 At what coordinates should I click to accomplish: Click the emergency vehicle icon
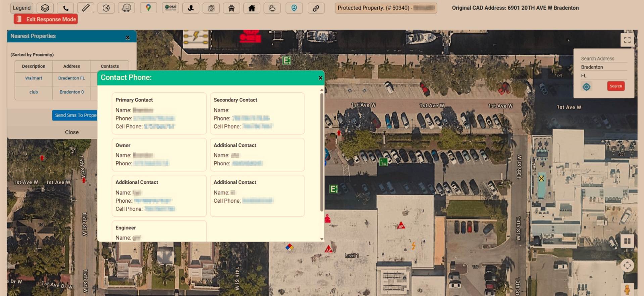pos(231,8)
